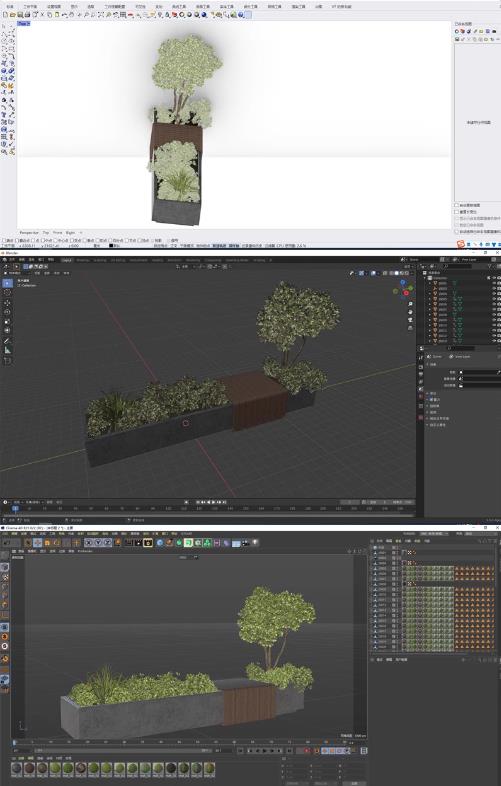Click the Cube primitive icon in Cinema 4D
Image resolution: width=501 pixels, height=786 pixels.
[x=160, y=543]
